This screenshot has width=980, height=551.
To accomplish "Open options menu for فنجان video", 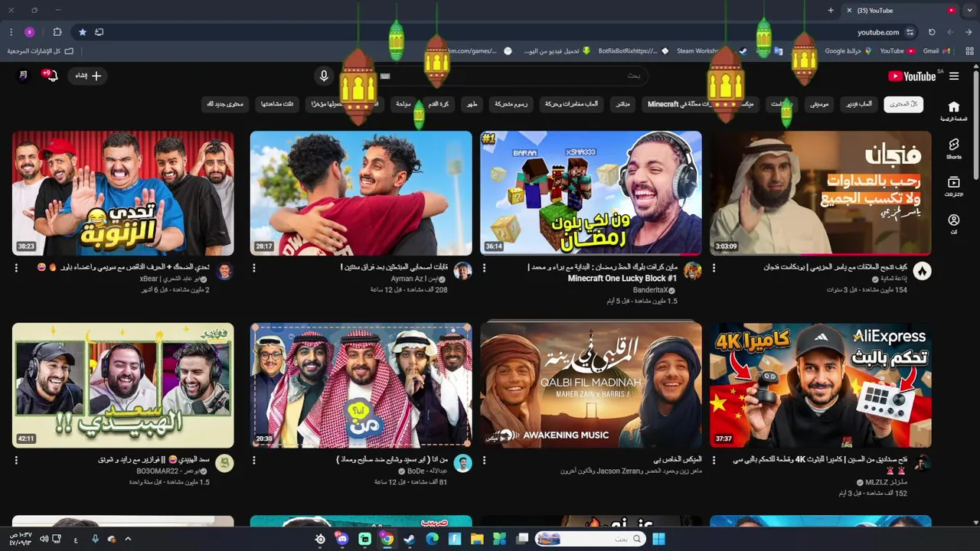I will [x=714, y=268].
